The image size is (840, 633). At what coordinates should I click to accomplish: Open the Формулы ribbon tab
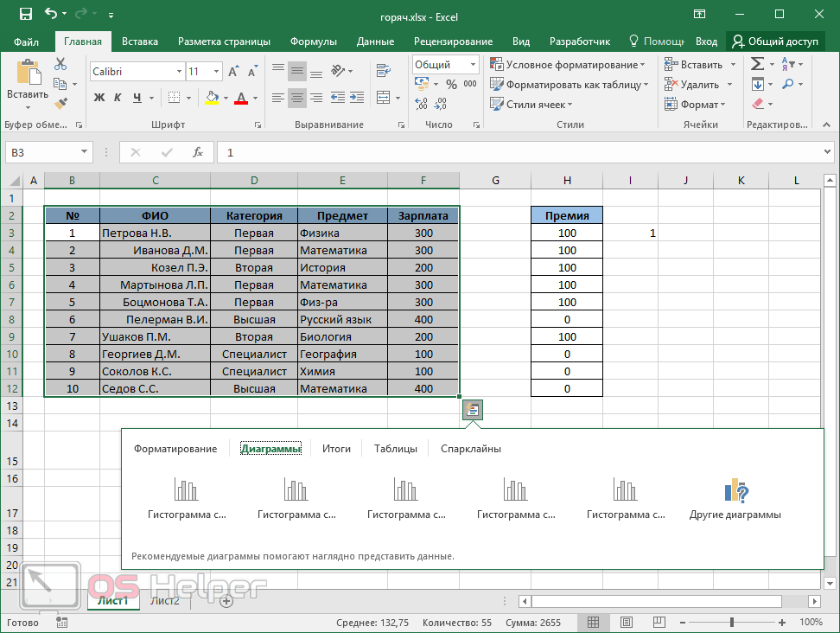313,41
